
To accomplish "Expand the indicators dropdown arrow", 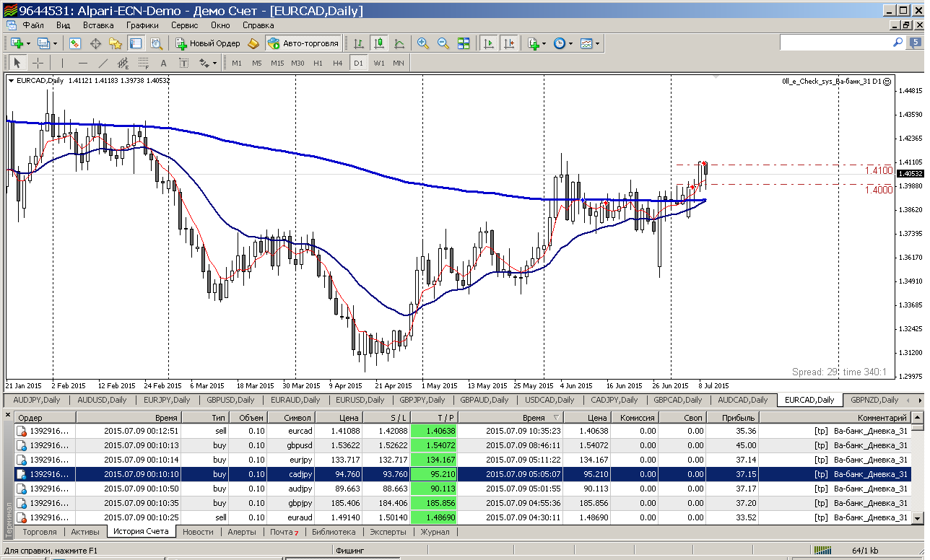I will point(544,43).
